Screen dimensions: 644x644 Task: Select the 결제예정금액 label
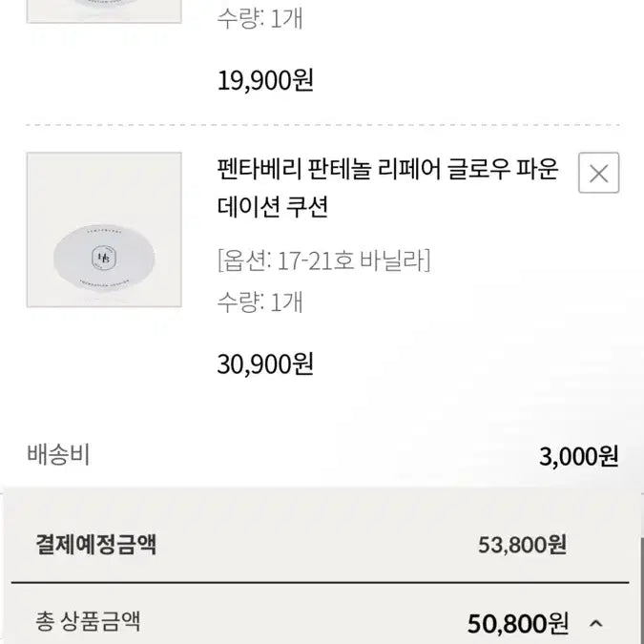click(x=95, y=545)
